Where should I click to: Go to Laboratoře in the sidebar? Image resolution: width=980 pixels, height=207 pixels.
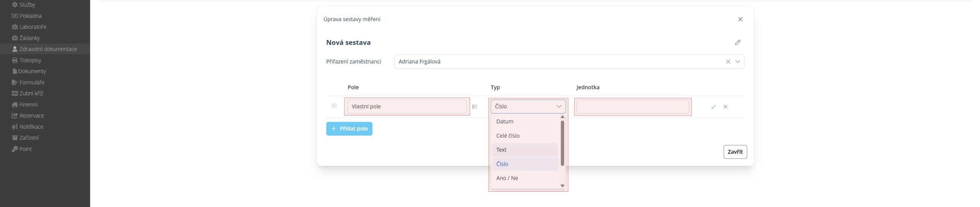tap(33, 27)
